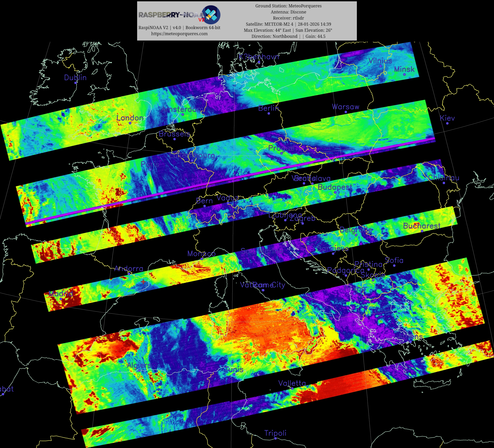Open the meteoporqueres.com website link

coord(179,34)
